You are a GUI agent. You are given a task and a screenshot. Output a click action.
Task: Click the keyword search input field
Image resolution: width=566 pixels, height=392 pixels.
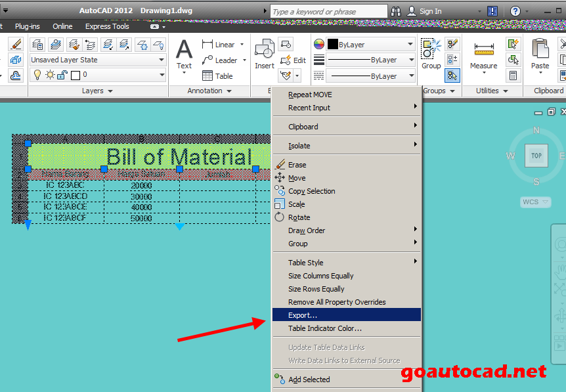[x=328, y=11]
